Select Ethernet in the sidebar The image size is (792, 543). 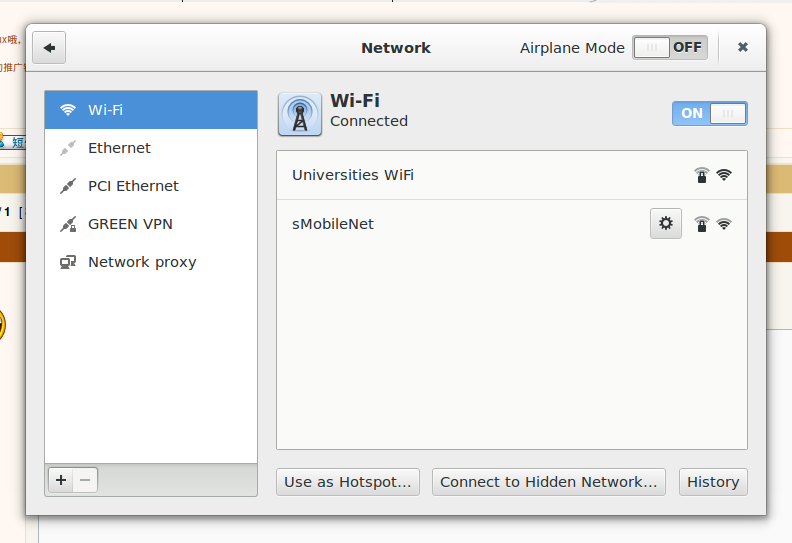[151, 148]
